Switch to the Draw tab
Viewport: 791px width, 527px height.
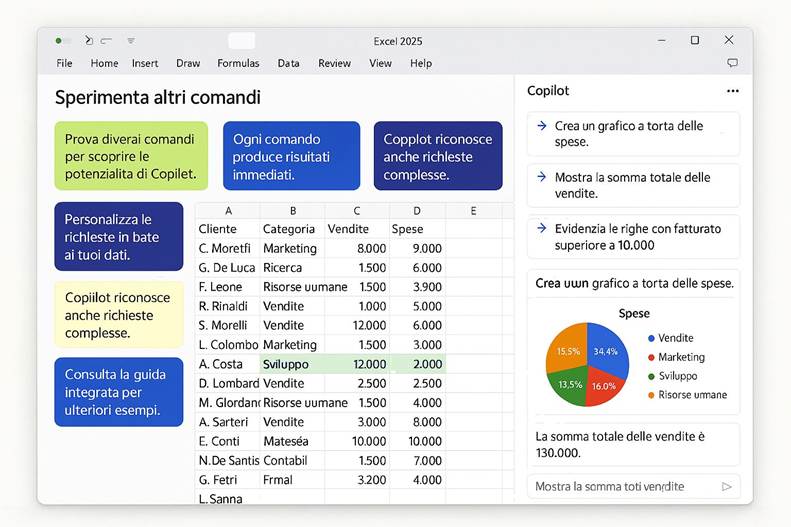(x=188, y=63)
